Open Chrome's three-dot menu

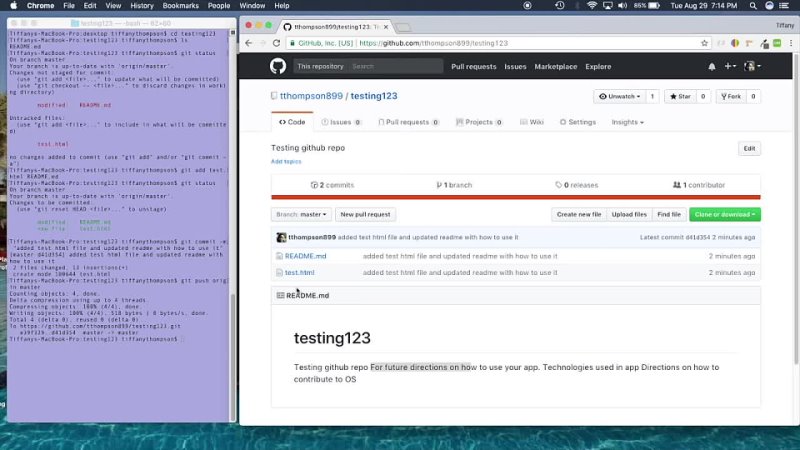click(791, 43)
